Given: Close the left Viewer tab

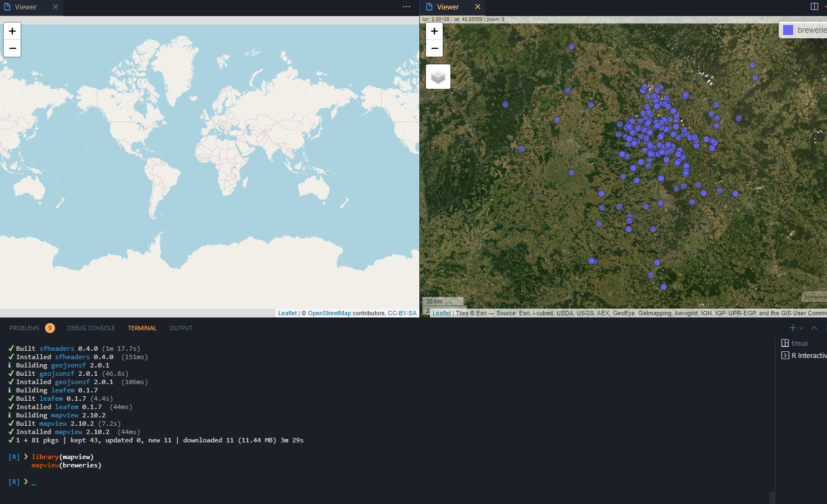Looking at the screenshot, I should 56,7.
